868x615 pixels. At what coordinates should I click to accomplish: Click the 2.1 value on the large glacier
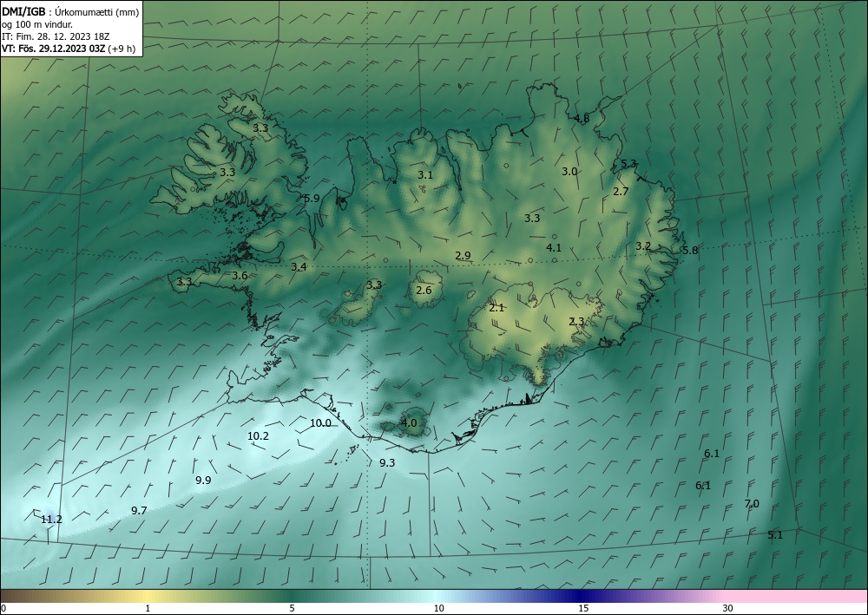(496, 307)
